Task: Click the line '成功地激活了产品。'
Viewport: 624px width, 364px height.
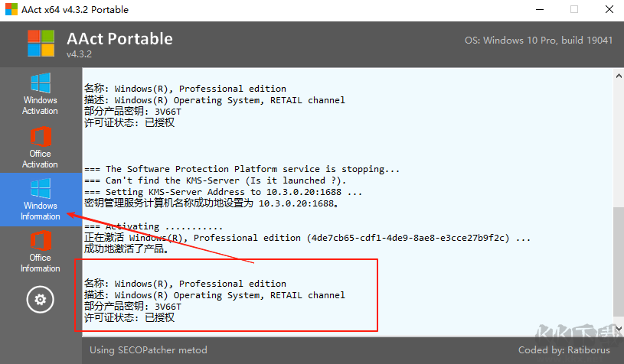Action: pyautogui.click(x=127, y=249)
